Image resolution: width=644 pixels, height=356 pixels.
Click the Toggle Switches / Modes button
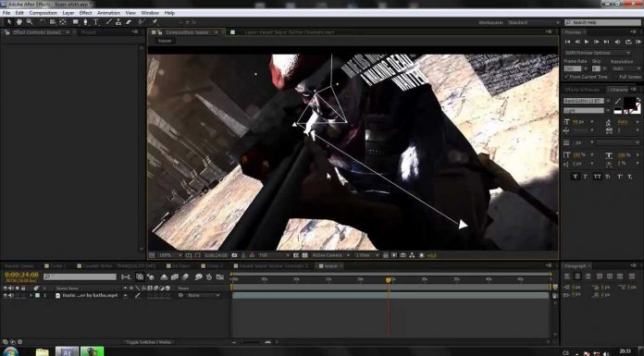coord(148,342)
